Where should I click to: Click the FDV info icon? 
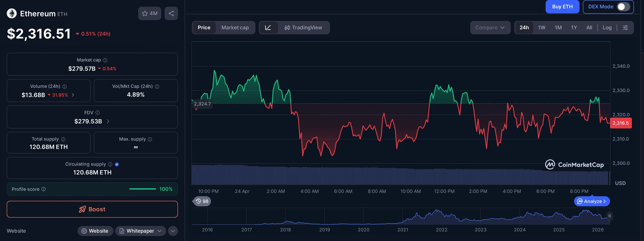point(98,113)
